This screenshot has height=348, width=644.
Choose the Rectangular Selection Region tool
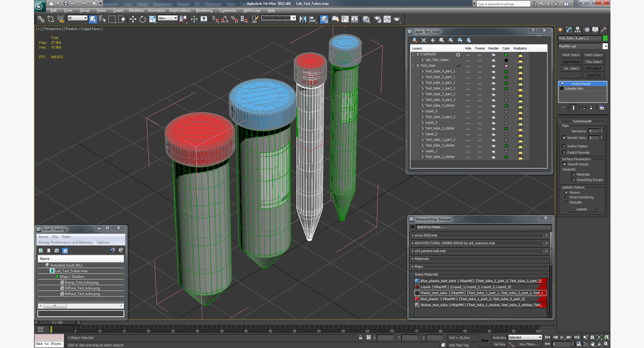click(112, 19)
